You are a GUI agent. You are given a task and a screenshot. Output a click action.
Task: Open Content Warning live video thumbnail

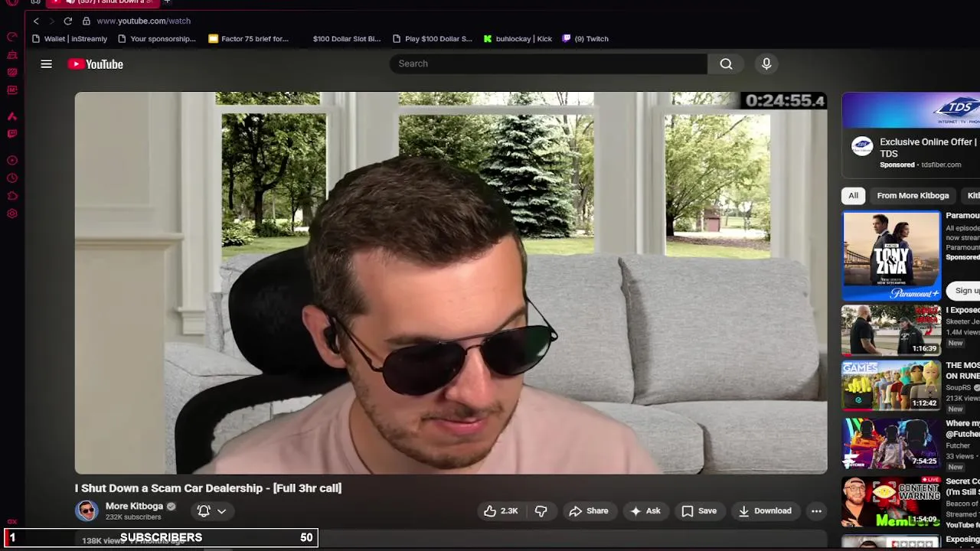891,500
